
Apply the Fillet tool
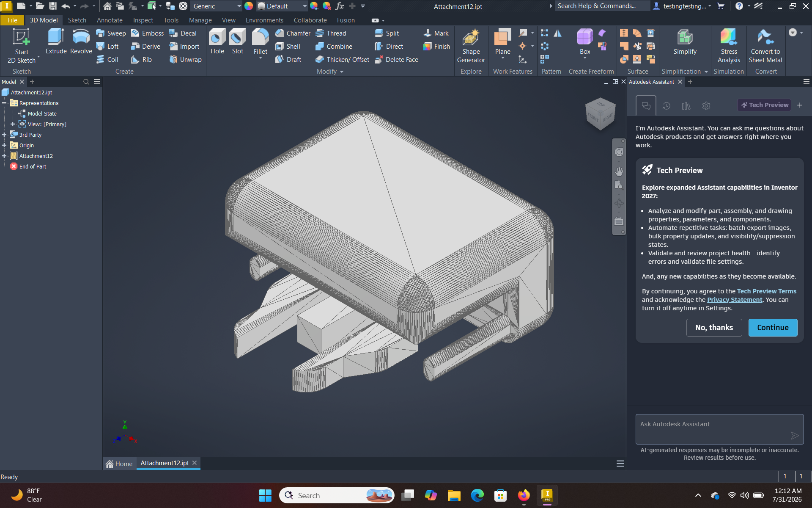(261, 41)
